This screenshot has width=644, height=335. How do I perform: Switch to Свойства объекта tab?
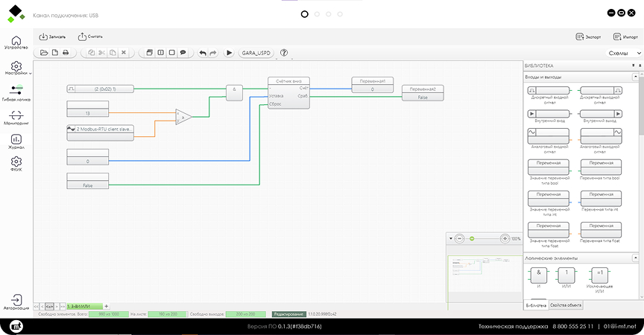click(565, 305)
